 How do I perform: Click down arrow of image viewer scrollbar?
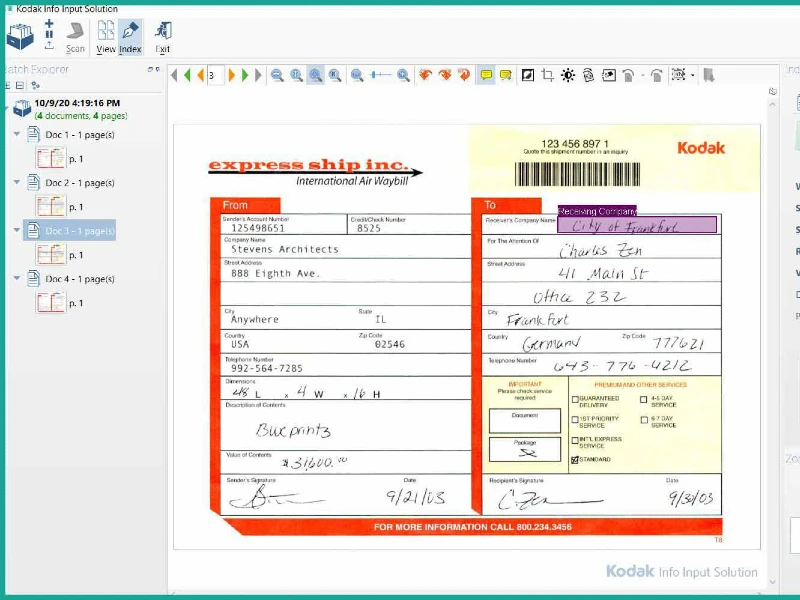(x=772, y=582)
